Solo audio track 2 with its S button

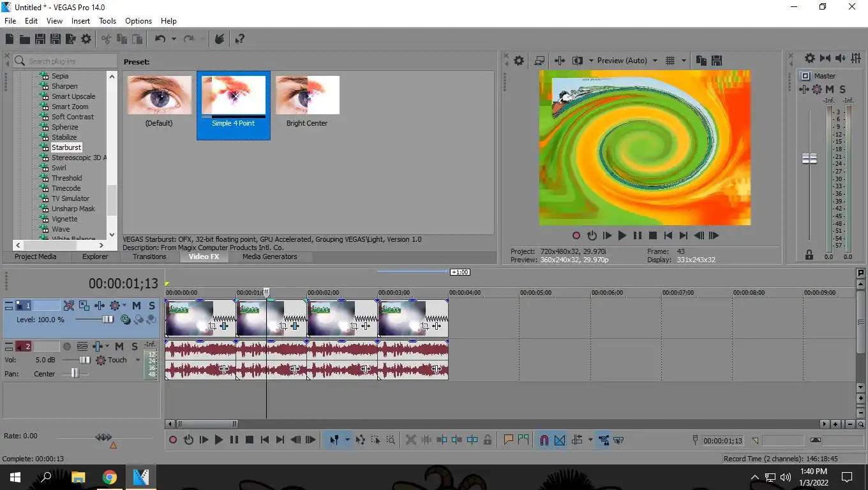(x=135, y=346)
